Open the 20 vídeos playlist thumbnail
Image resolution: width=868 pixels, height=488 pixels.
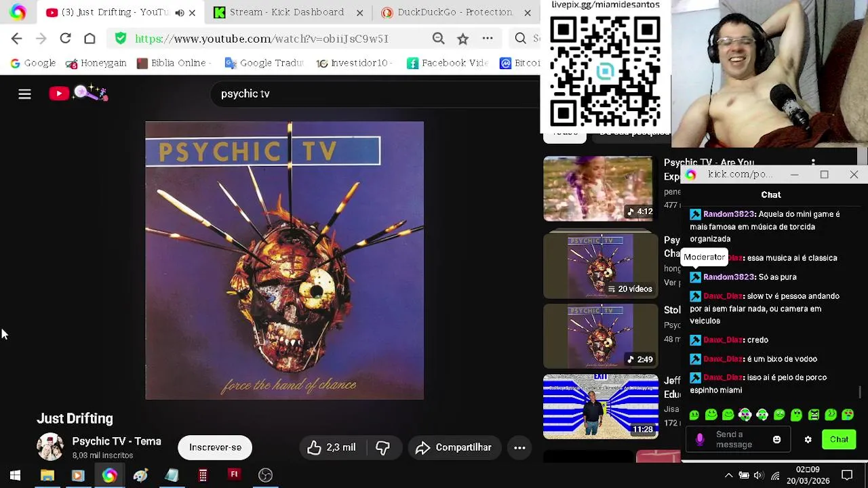600,266
